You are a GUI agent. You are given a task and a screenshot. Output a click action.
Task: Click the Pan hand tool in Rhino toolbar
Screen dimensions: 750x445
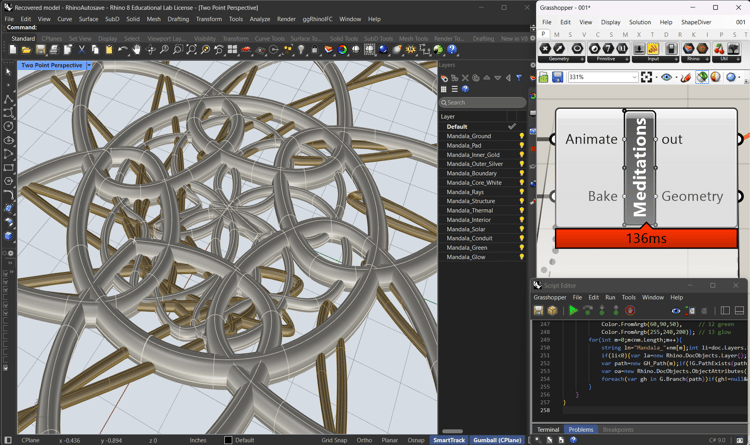pyautogui.click(x=137, y=50)
